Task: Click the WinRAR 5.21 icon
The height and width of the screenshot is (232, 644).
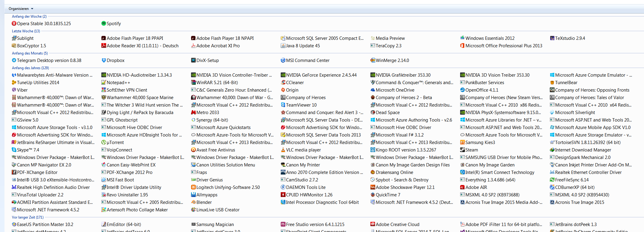Action: (x=193, y=82)
